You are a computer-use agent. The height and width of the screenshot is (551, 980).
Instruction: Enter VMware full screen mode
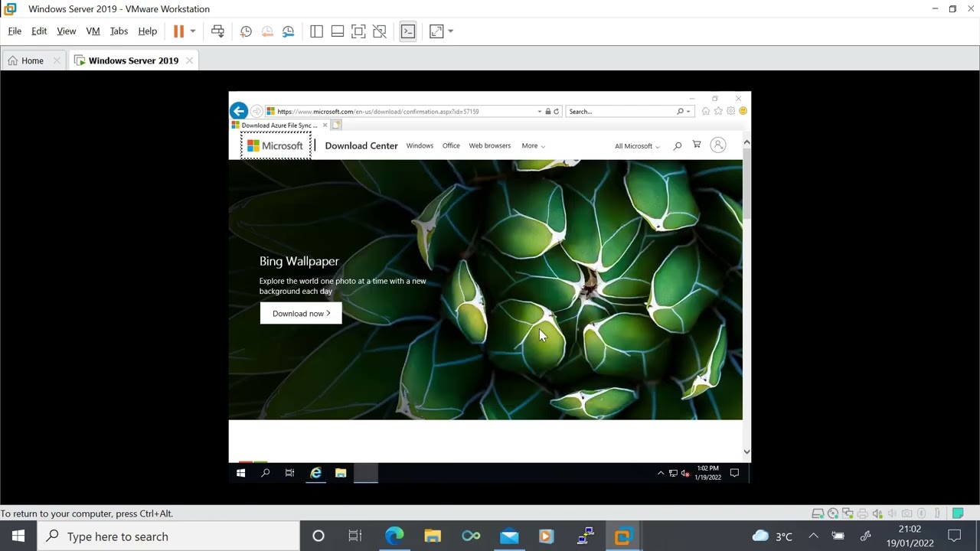358,31
